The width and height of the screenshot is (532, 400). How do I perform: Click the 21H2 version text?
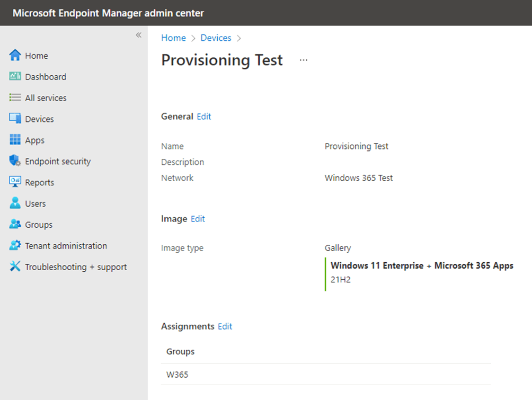(x=341, y=280)
